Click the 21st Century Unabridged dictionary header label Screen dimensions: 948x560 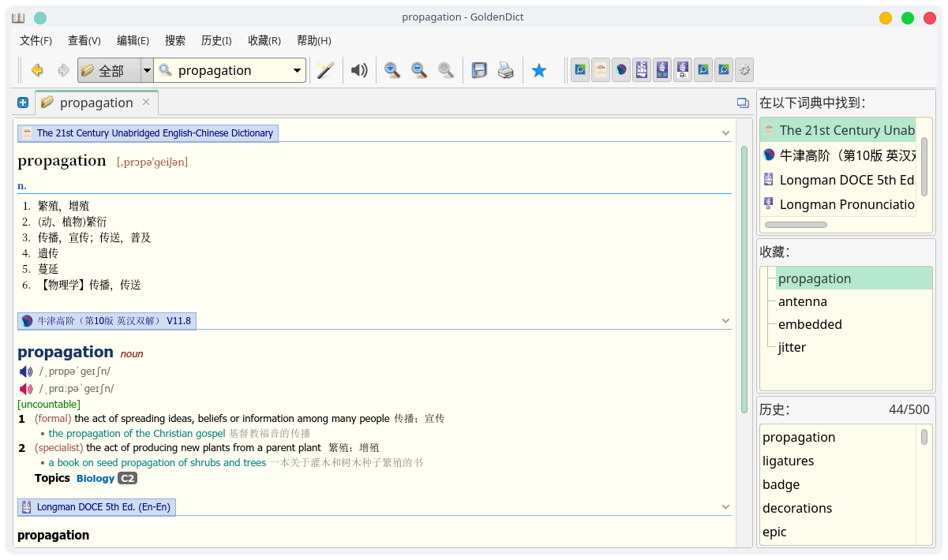click(x=148, y=133)
